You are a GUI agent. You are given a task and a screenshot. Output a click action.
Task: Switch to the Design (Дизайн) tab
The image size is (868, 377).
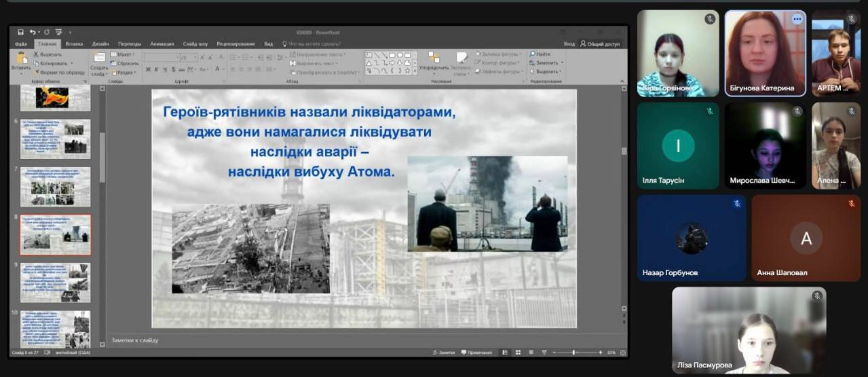(x=100, y=43)
